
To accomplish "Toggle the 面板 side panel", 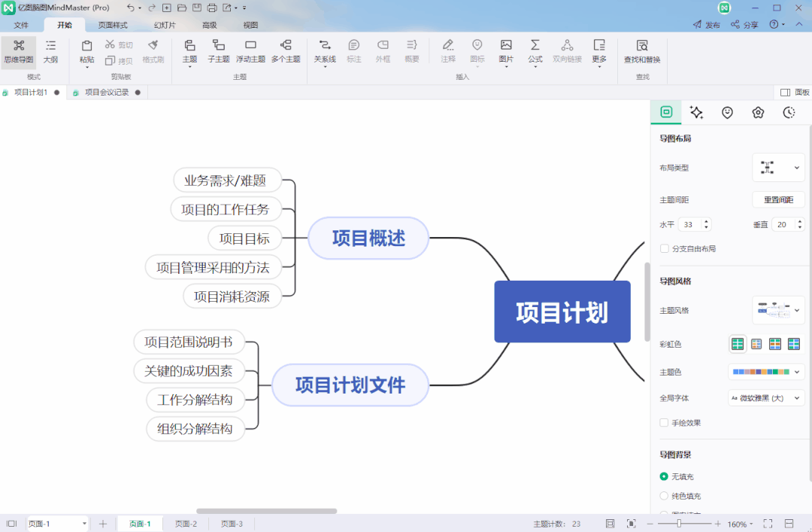I will click(x=795, y=93).
